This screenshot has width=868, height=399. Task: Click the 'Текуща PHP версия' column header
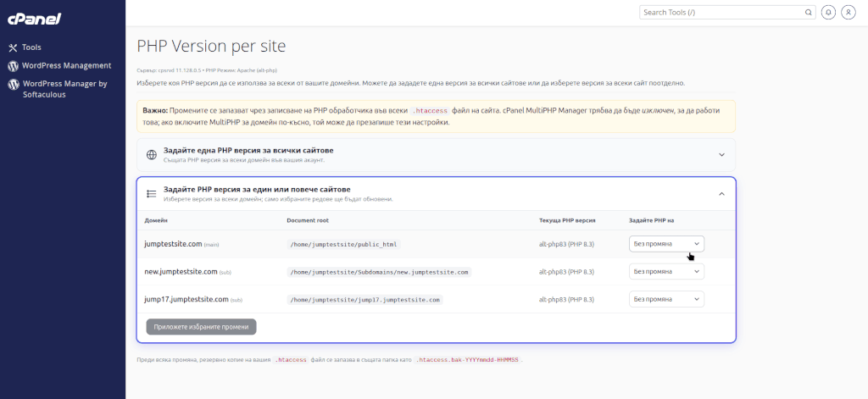(x=567, y=220)
